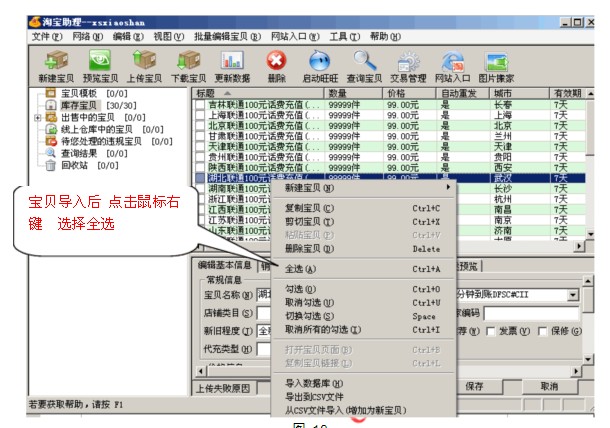Image resolution: width=610 pixels, height=428 pixels.
Task: Select 宝贝模板 folder in the tree
Action: [79, 93]
